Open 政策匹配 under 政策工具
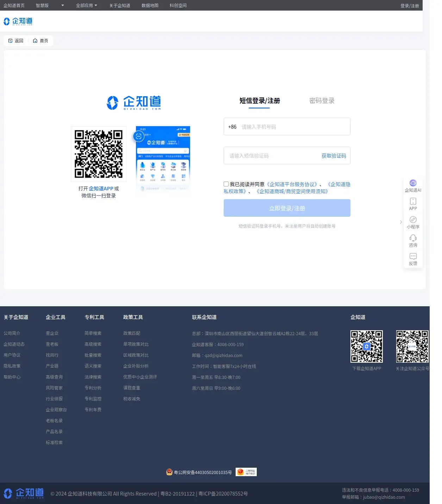 click(x=132, y=333)
